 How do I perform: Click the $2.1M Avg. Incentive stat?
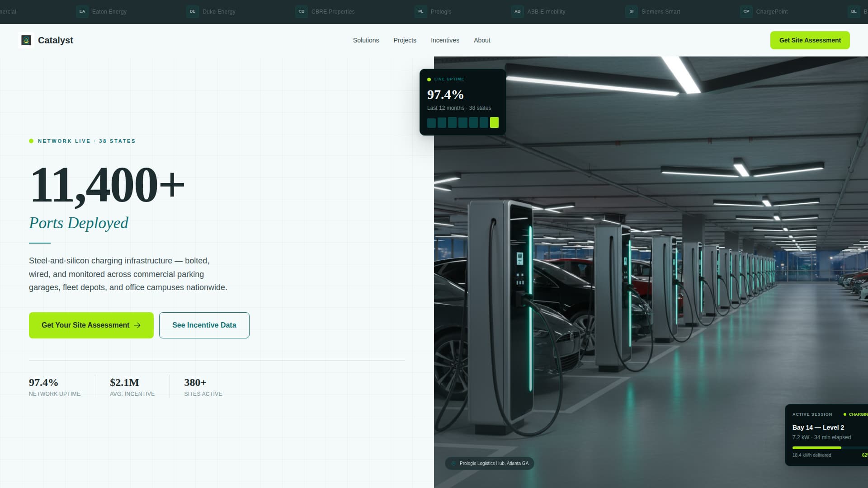pos(132,387)
